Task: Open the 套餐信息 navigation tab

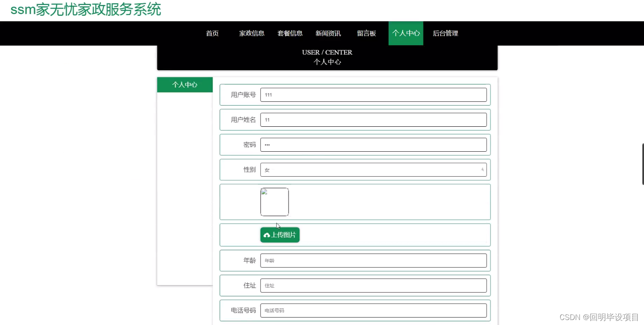Action: pyautogui.click(x=290, y=33)
